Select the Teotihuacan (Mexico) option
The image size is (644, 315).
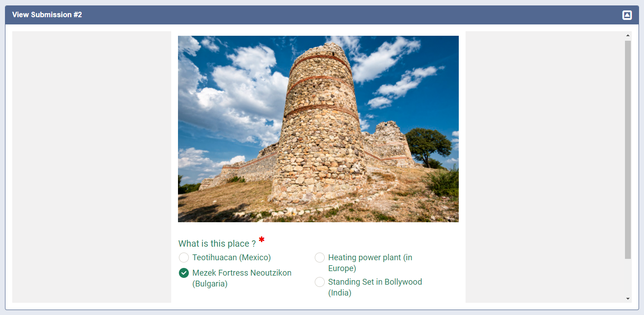[x=184, y=258]
